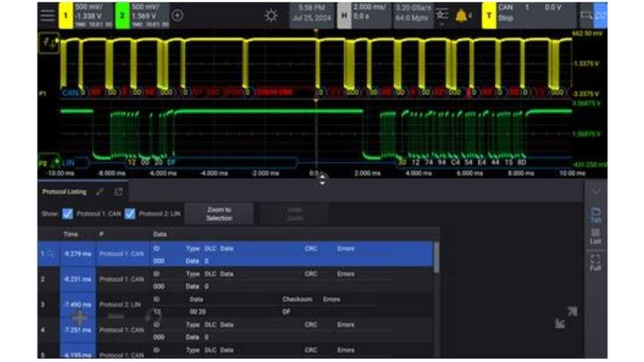Screen dimensions: 644x362
Task: Click the expand arrows icon in listing area
Action: 566,318
